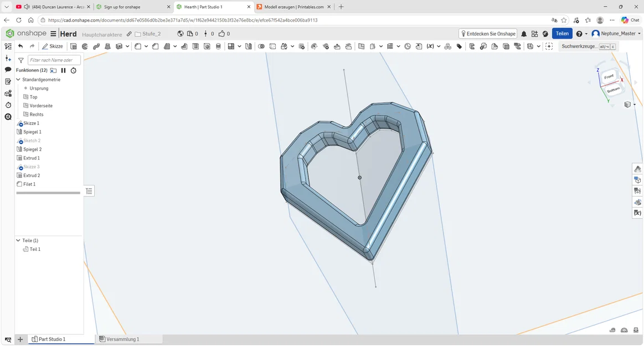Screen dimensions: 644x346
Task: Click the thumbs up like icon
Action: click(222, 34)
